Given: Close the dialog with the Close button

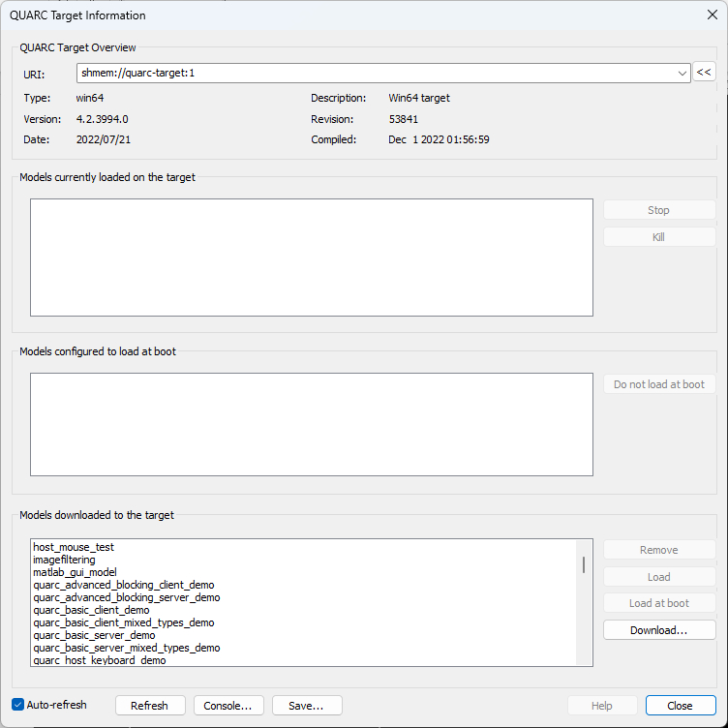Looking at the screenshot, I should [681, 705].
